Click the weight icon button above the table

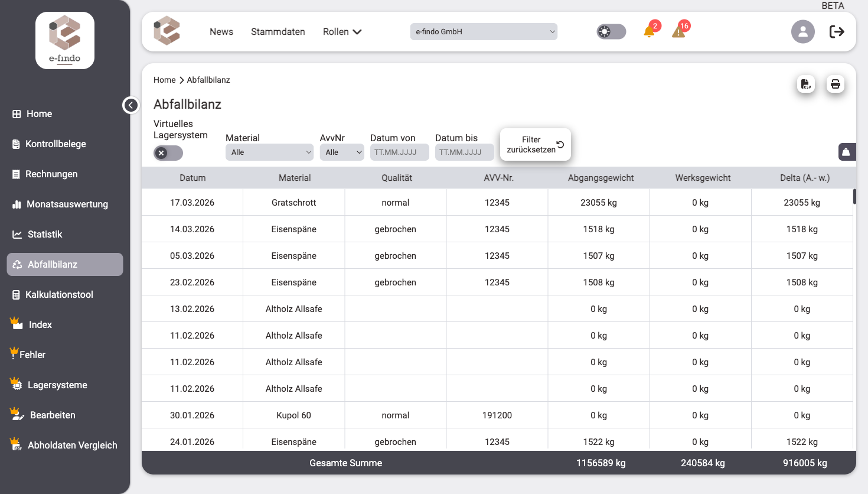tap(846, 152)
